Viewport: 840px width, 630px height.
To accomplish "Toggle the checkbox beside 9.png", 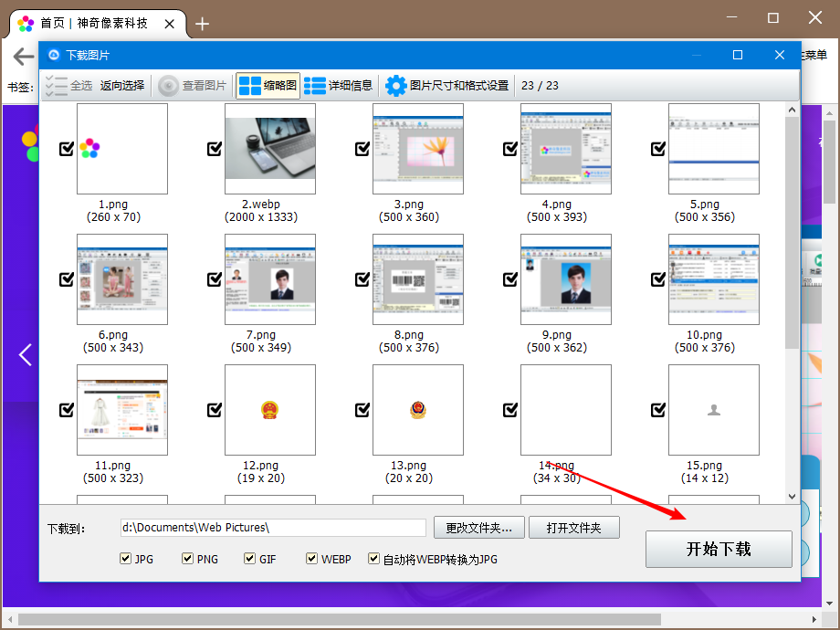I will tap(509, 279).
